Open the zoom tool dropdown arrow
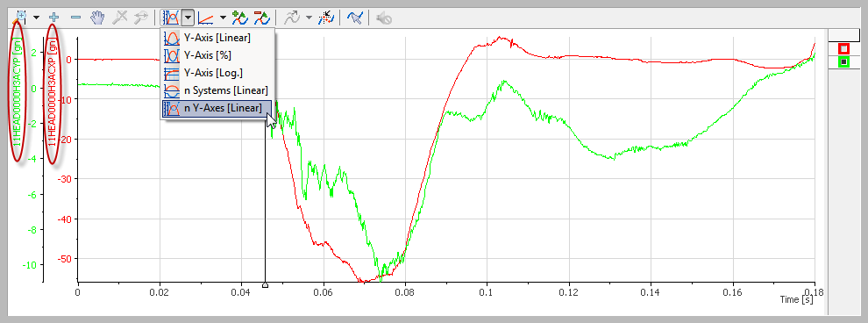The width and height of the screenshot is (868, 323). click(37, 18)
